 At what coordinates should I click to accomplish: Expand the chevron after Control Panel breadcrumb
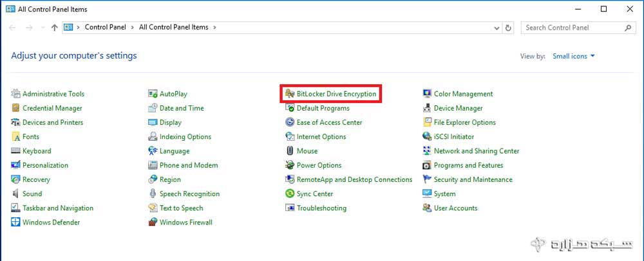point(133,28)
